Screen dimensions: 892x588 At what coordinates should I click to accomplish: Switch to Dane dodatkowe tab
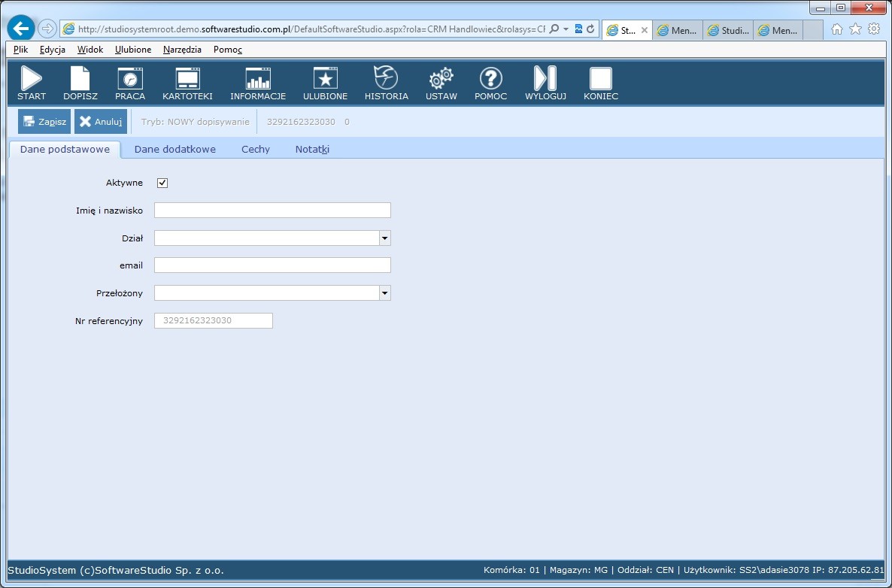tap(174, 150)
